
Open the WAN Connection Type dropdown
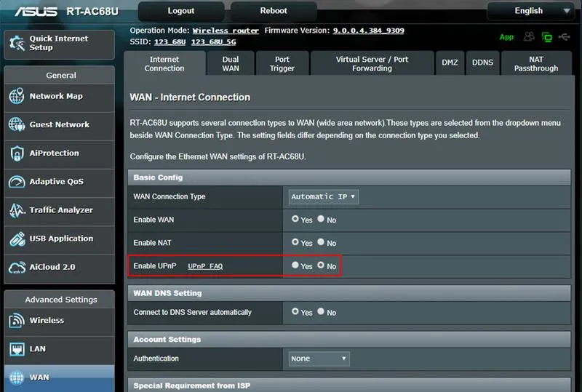pos(323,197)
